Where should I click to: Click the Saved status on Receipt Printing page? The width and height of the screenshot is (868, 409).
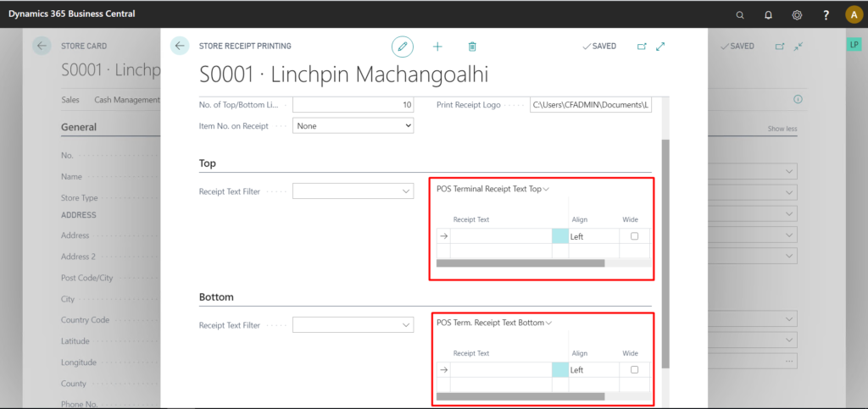click(599, 47)
